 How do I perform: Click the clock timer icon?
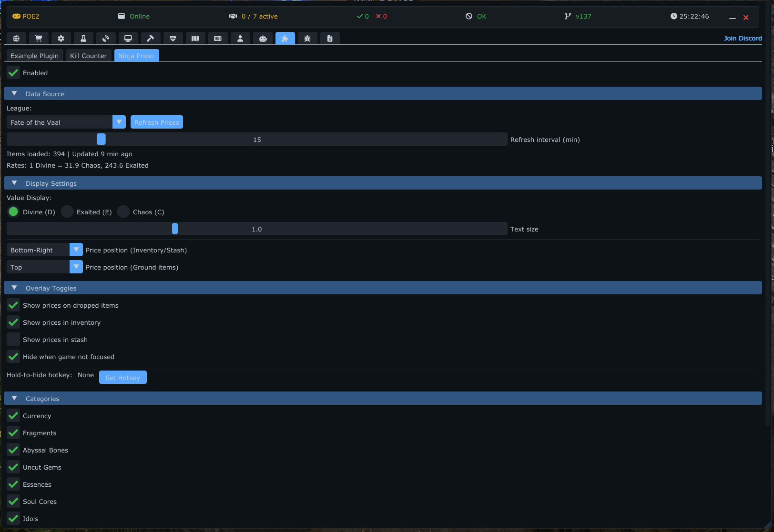pyautogui.click(x=673, y=16)
